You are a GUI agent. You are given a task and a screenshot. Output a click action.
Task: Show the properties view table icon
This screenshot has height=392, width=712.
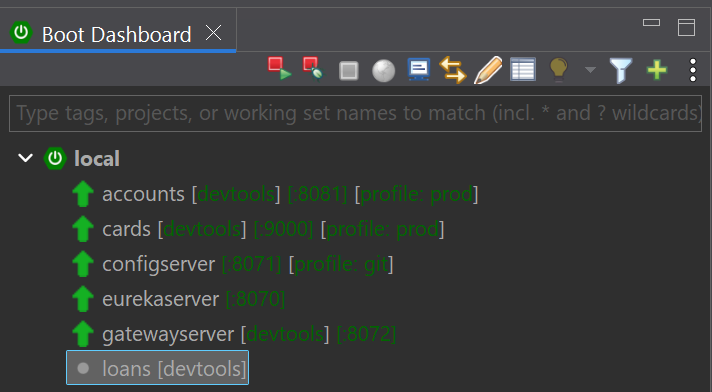[523, 69]
